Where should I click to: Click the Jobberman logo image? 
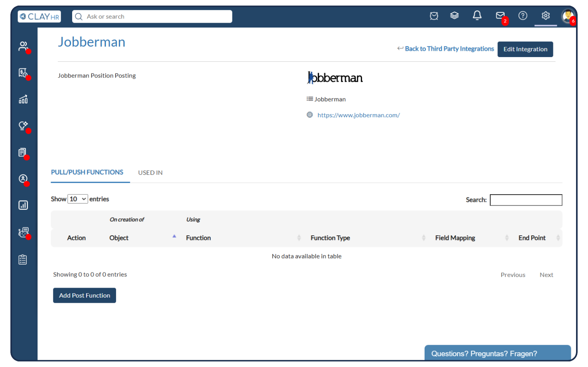335,78
